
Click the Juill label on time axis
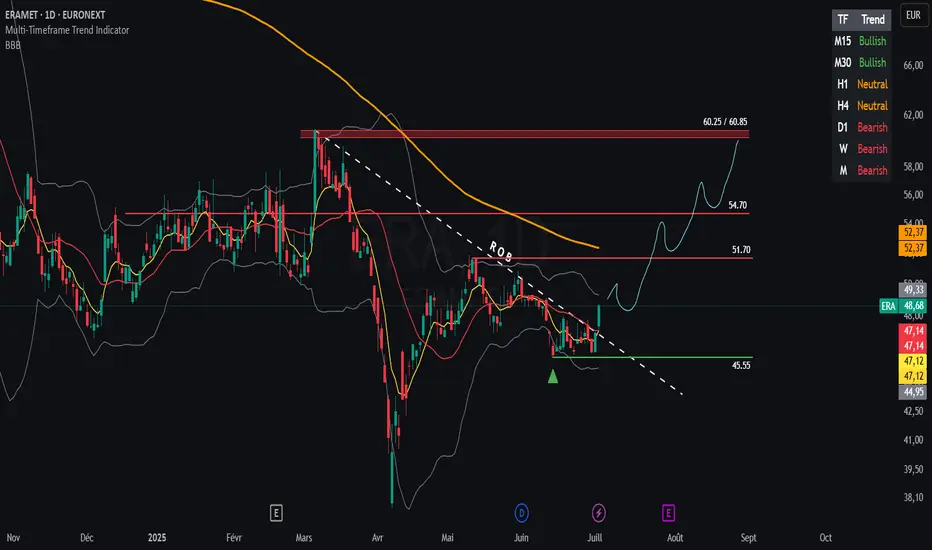pyautogui.click(x=595, y=538)
